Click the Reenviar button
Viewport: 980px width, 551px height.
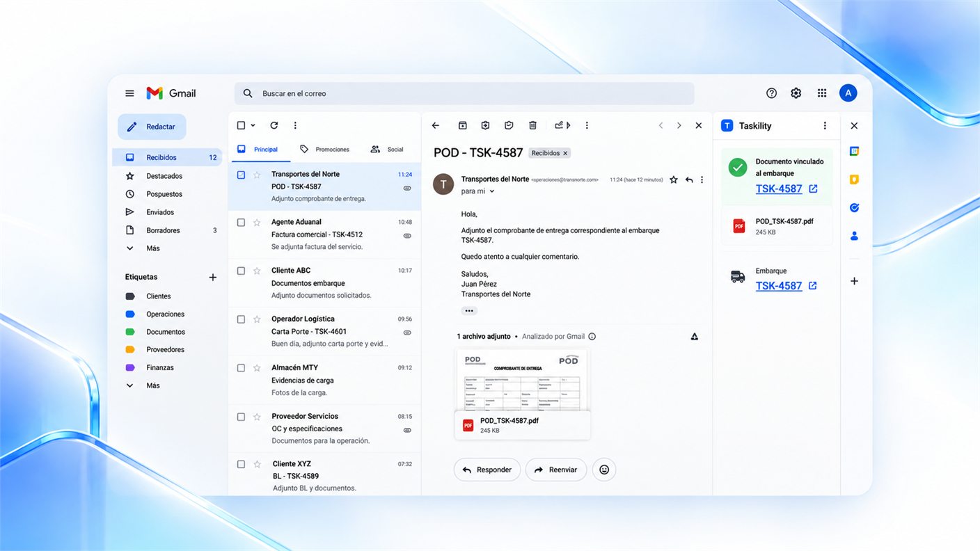coord(556,470)
